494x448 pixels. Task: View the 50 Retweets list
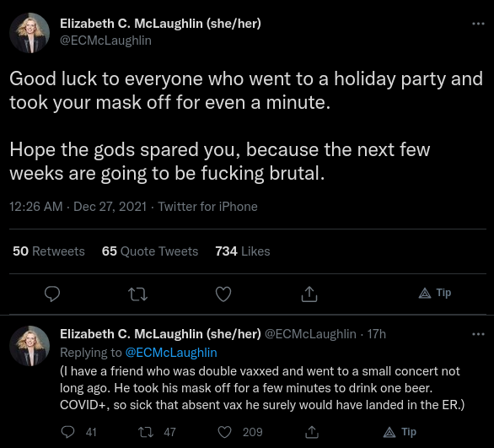coord(49,251)
